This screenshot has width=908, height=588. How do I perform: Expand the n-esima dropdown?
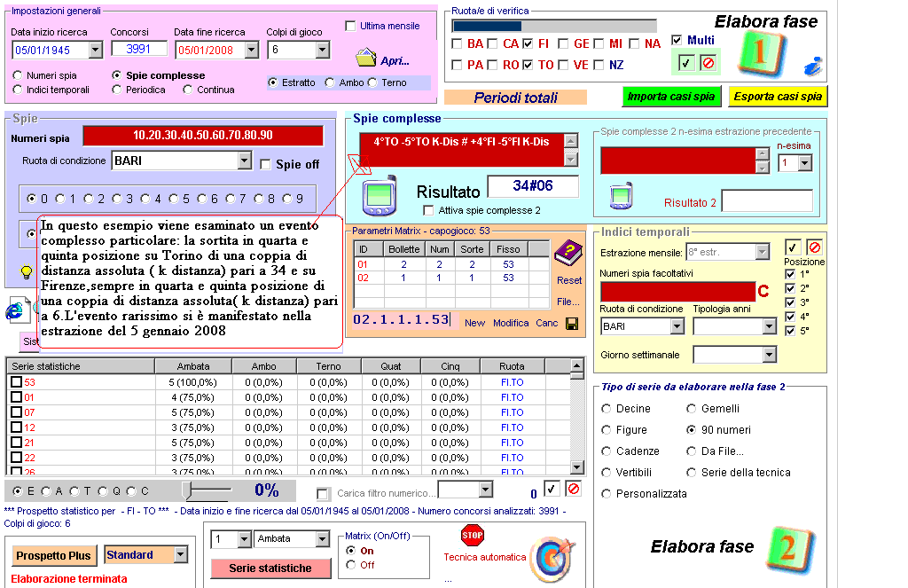[805, 163]
